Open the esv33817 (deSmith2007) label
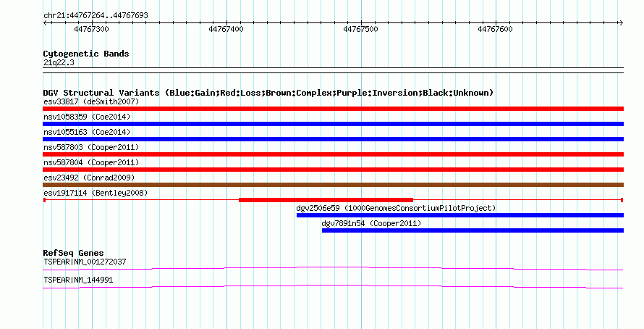 point(91,101)
